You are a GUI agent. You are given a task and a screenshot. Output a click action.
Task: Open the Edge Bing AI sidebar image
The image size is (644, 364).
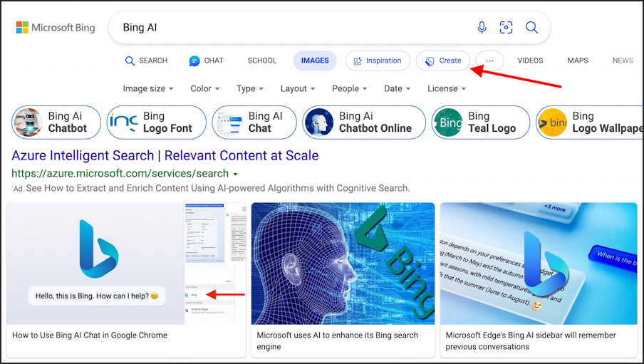(539, 264)
